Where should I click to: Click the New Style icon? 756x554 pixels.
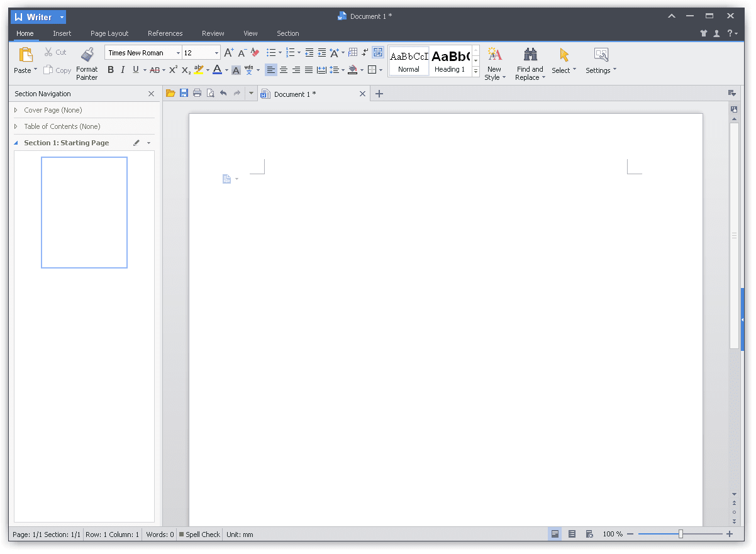[x=495, y=55]
